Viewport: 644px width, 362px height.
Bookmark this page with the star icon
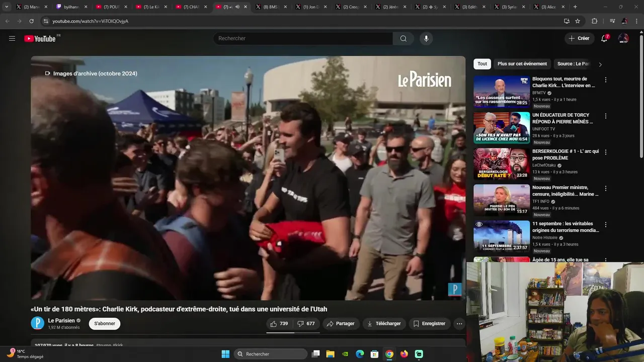pyautogui.click(x=578, y=21)
